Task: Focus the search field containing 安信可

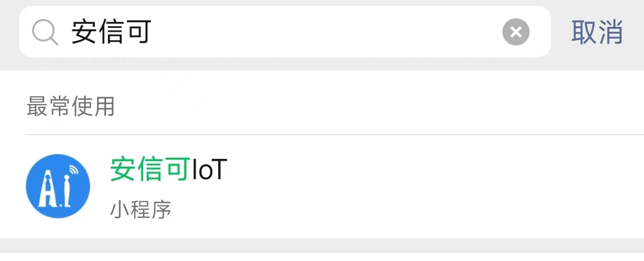Action: coord(284,32)
